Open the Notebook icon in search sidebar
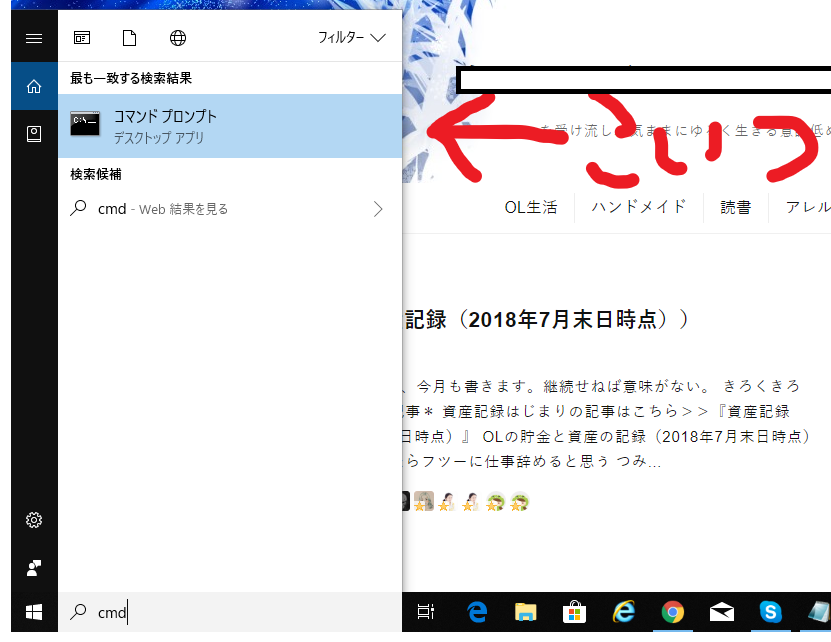The height and width of the screenshot is (642, 831). point(34,134)
